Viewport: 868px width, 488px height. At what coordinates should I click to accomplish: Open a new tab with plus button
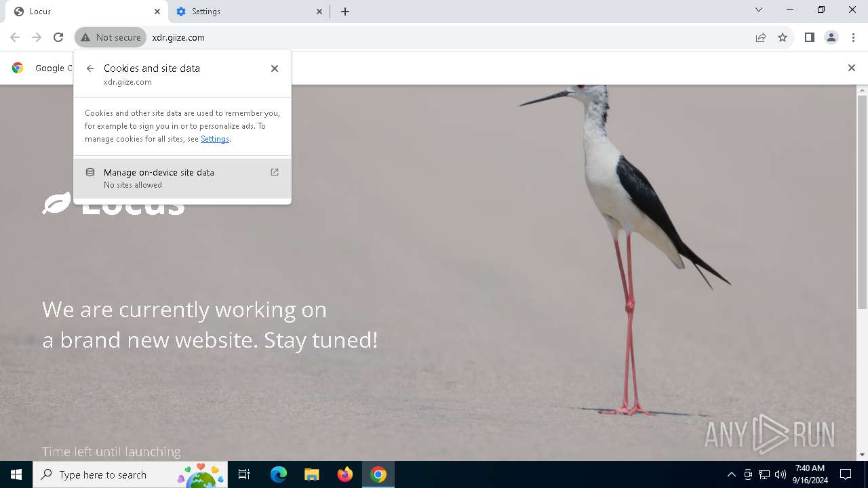click(345, 12)
